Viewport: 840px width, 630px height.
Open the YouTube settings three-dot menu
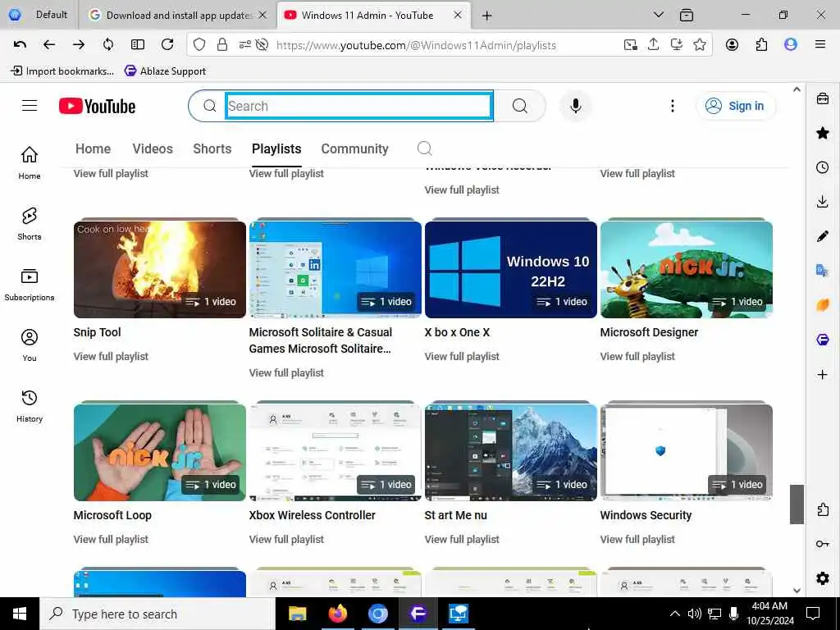coord(673,106)
